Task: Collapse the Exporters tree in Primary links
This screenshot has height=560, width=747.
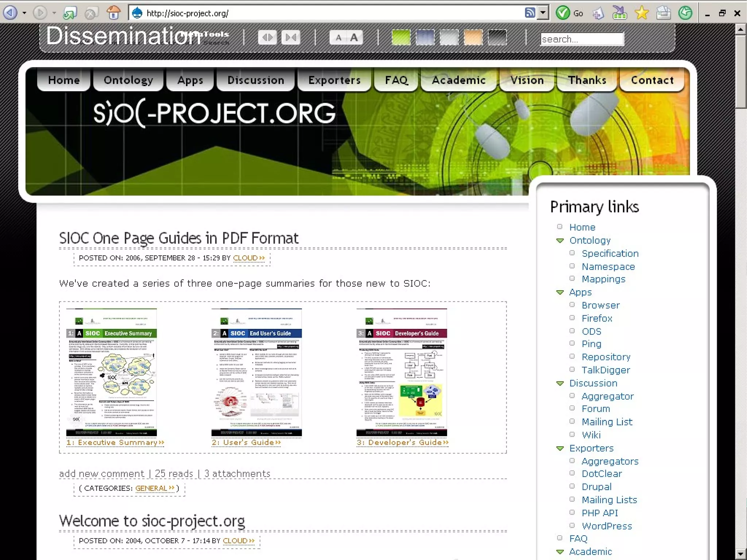Action: click(x=560, y=448)
